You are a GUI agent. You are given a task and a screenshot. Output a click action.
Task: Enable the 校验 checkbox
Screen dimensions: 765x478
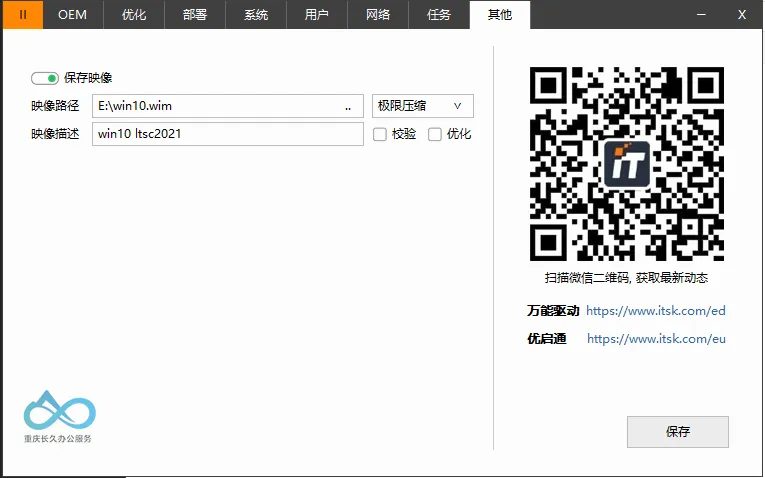(380, 134)
